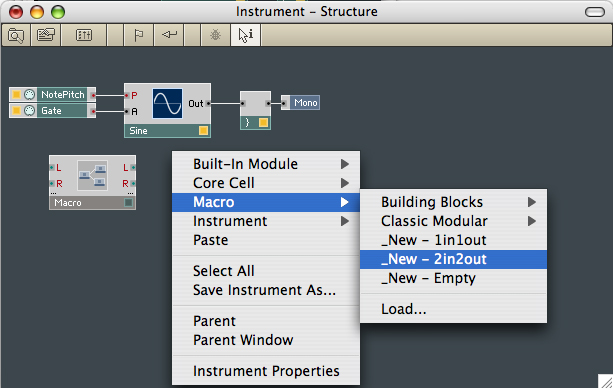Viewport: 613px width, 388px height.
Task: Open the properties toolbar icon
Action: point(46,36)
